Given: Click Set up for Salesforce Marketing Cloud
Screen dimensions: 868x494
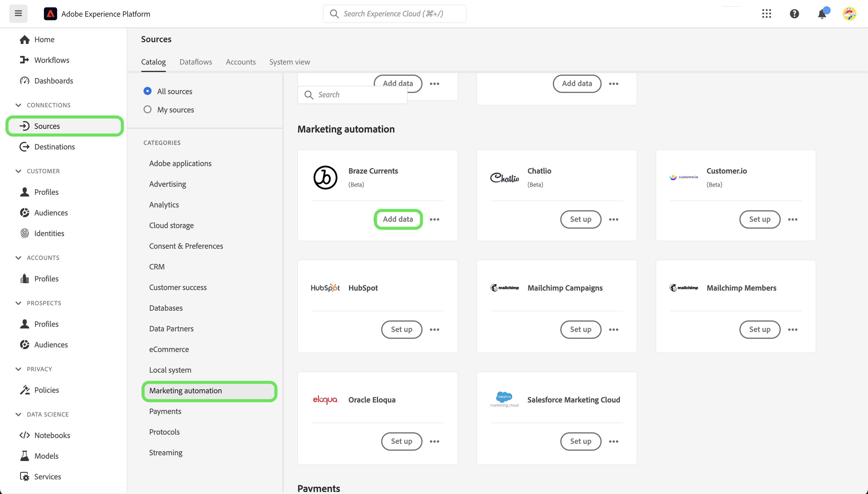Looking at the screenshot, I should coord(580,441).
